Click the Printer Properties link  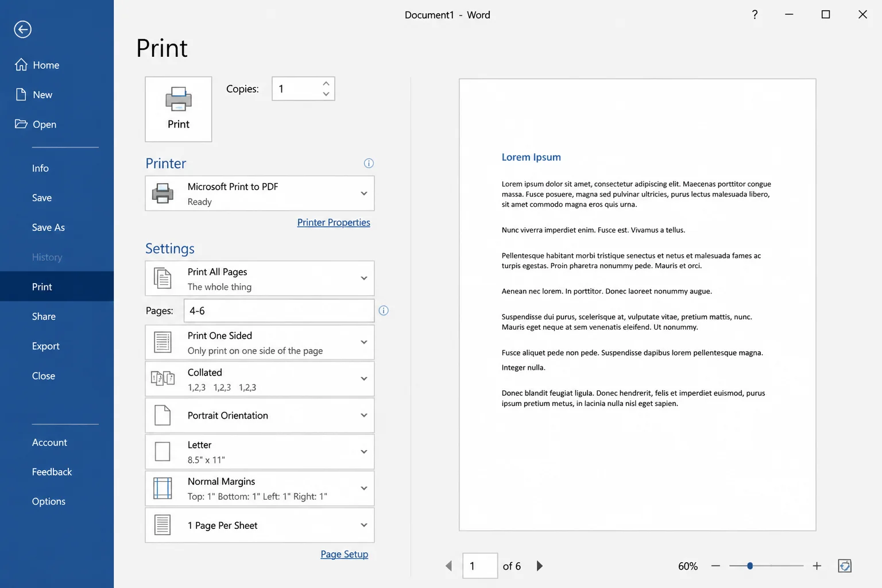[334, 223]
